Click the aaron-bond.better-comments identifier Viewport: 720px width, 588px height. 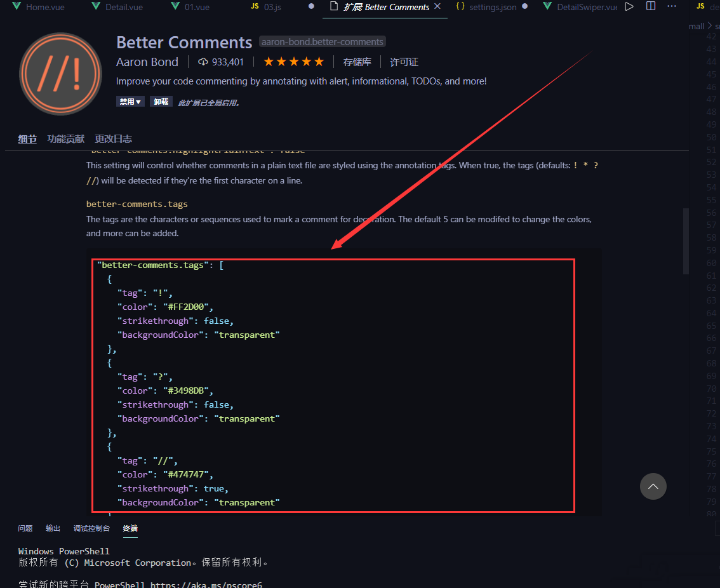click(323, 42)
